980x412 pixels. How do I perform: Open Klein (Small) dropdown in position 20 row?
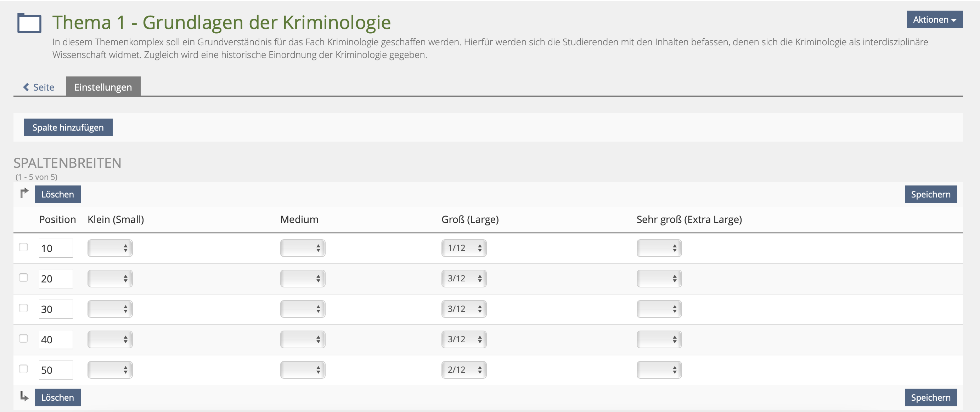tap(110, 278)
